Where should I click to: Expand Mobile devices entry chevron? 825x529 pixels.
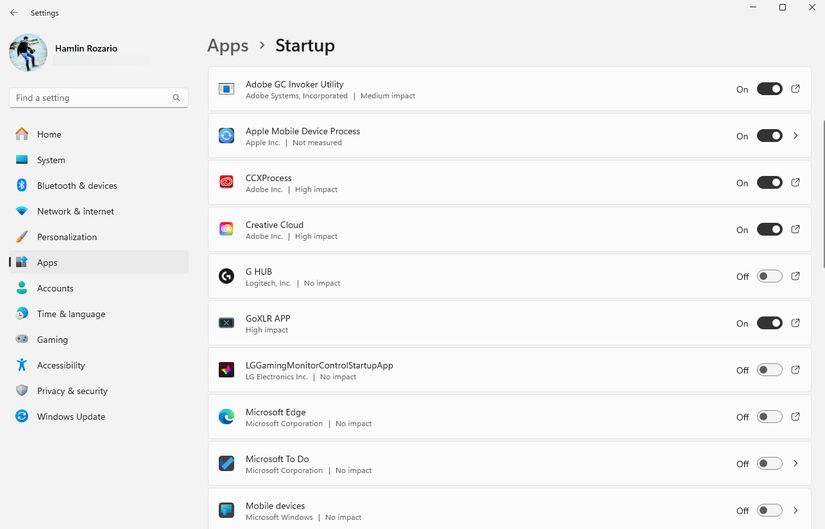coord(796,510)
